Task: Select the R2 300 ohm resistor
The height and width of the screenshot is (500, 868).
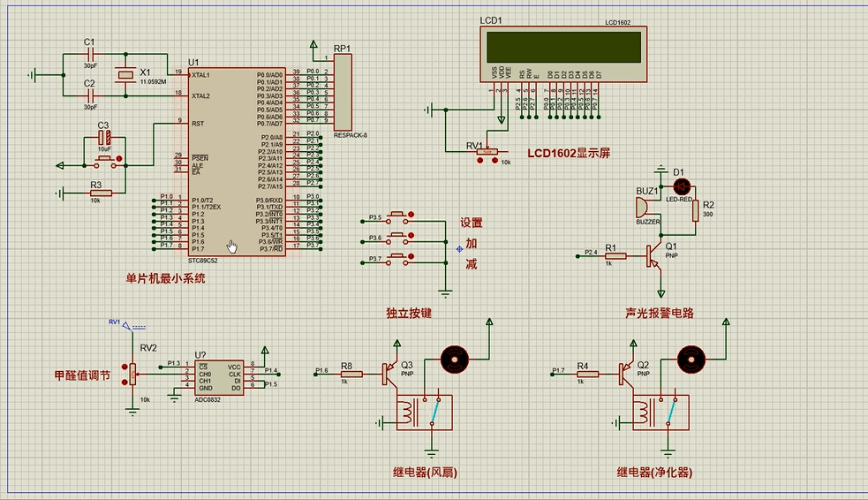Action: click(x=696, y=209)
